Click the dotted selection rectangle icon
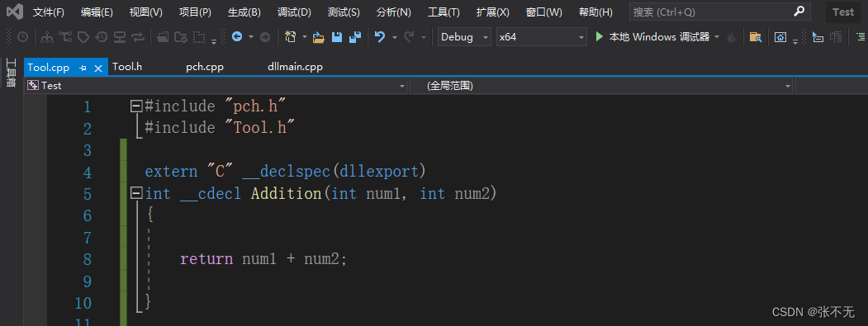868x326 pixels. (x=199, y=37)
